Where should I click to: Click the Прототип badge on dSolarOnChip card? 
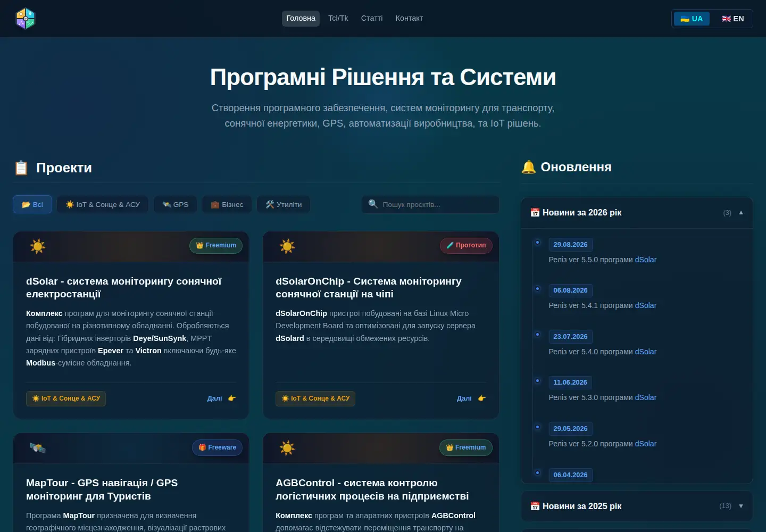coord(466,245)
